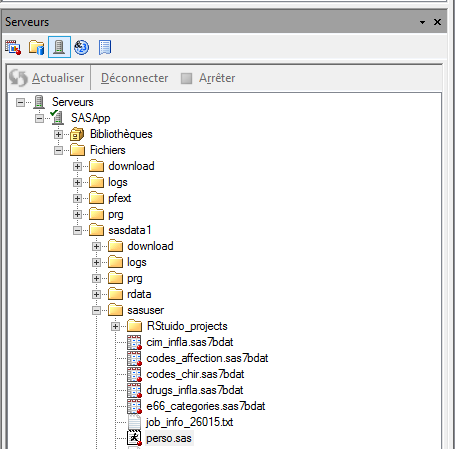Select the perso.sas program icon
The height and width of the screenshot is (449, 455).
click(134, 438)
